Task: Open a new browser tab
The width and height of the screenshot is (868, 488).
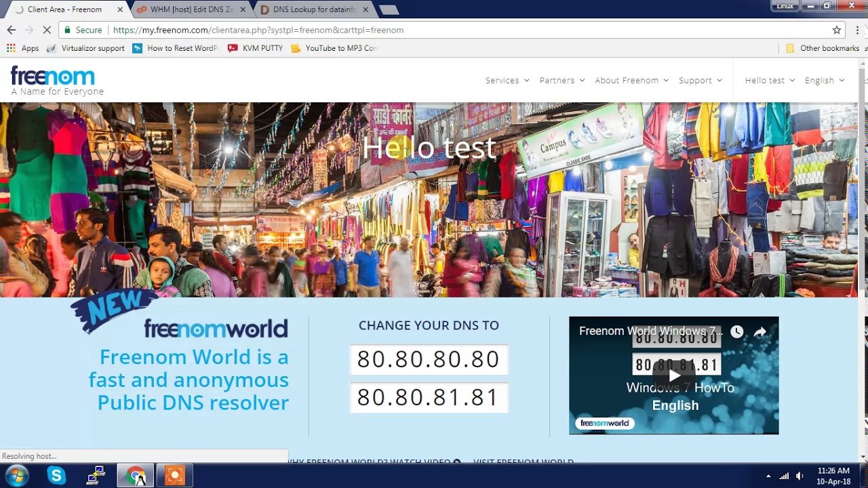Action: [389, 9]
